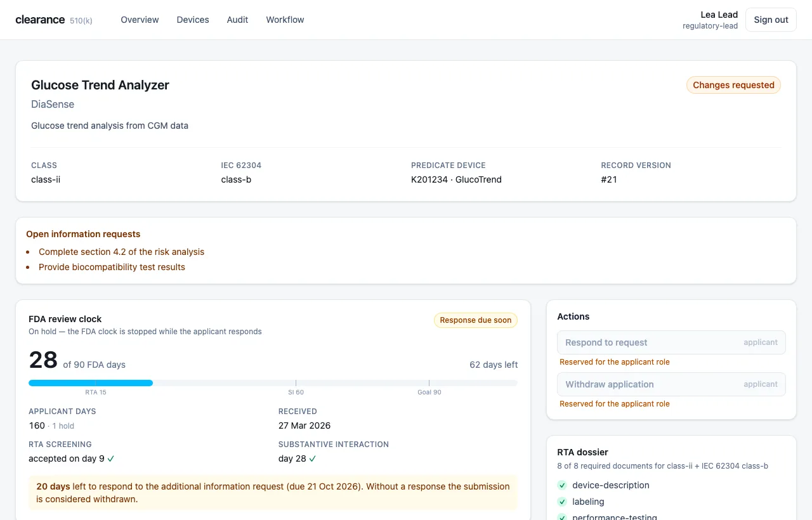Image resolution: width=812 pixels, height=520 pixels.
Task: Switch to the Audit page
Action: point(237,20)
